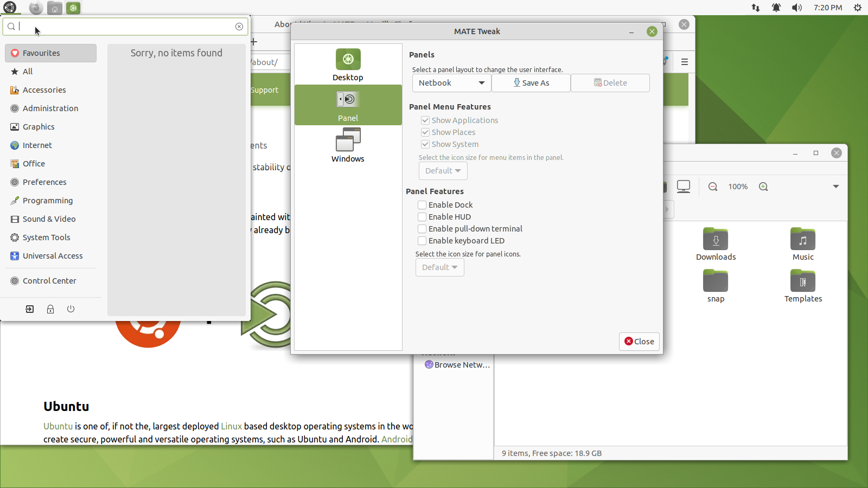This screenshot has height=488, width=868.
Task: Open the browser hamburger menu
Action: (x=685, y=62)
